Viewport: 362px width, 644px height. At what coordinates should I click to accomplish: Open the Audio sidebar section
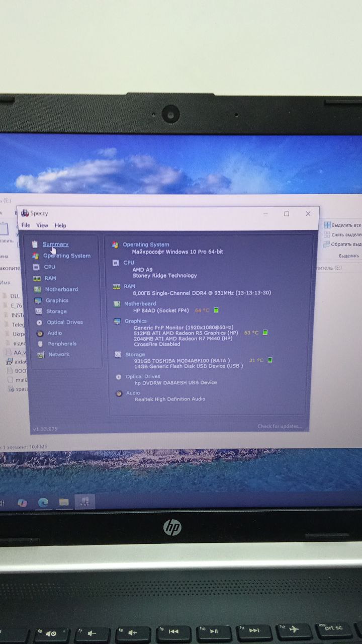[54, 333]
